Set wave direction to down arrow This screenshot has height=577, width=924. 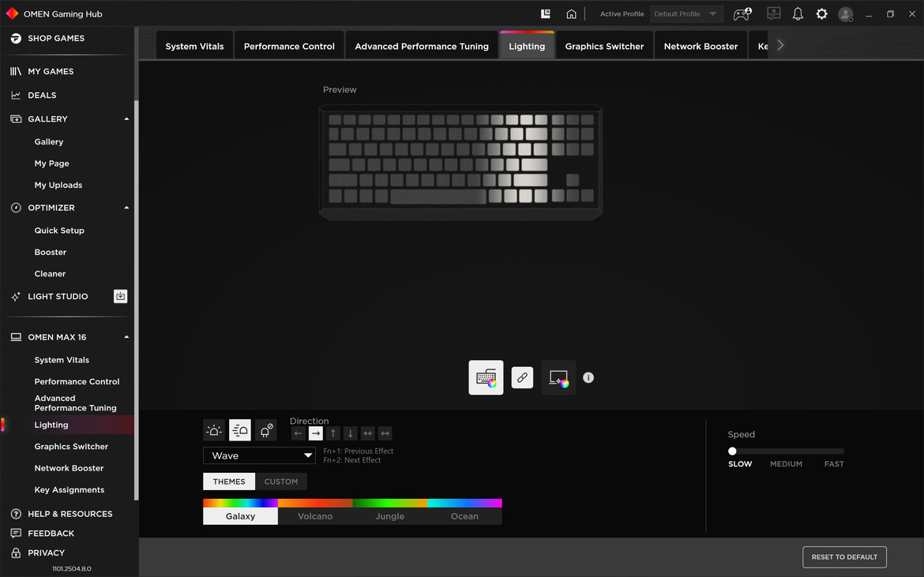pos(350,433)
